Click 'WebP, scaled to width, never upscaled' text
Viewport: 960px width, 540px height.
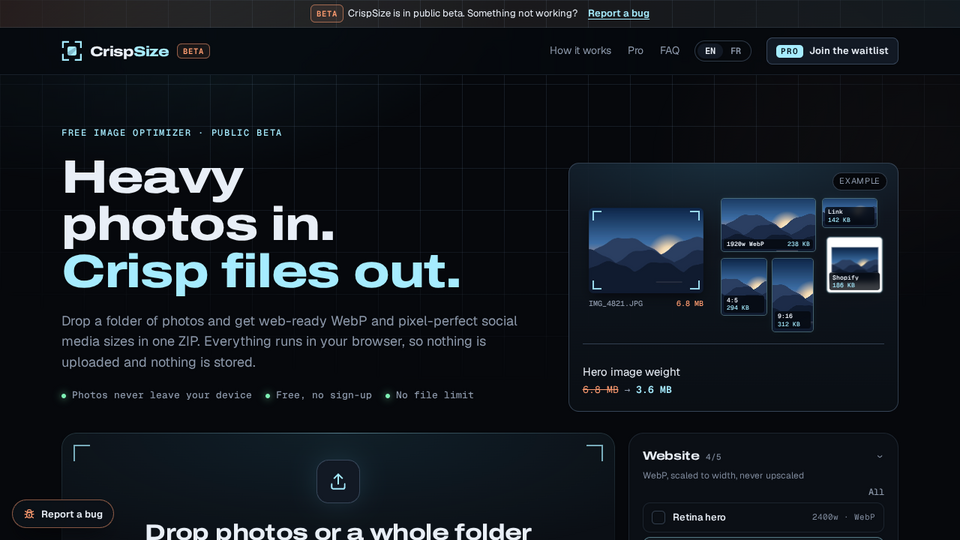[723, 476]
